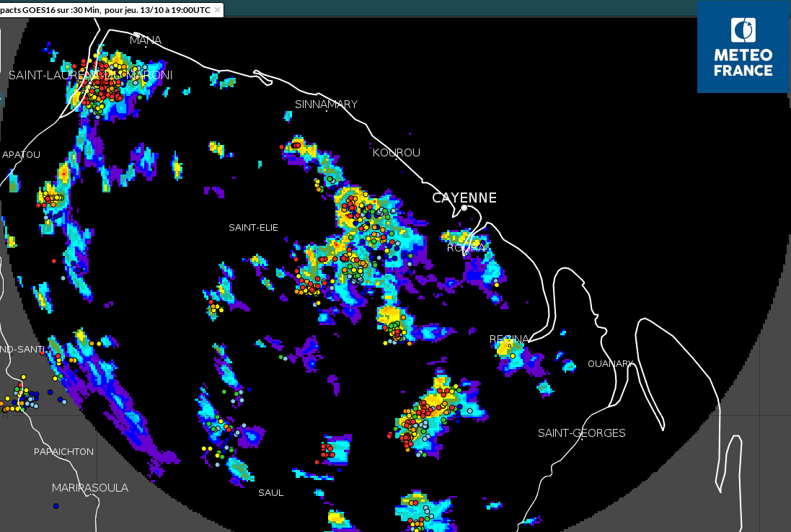The height and width of the screenshot is (532, 791).
Task: Click the MANA town label
Action: click(x=146, y=40)
